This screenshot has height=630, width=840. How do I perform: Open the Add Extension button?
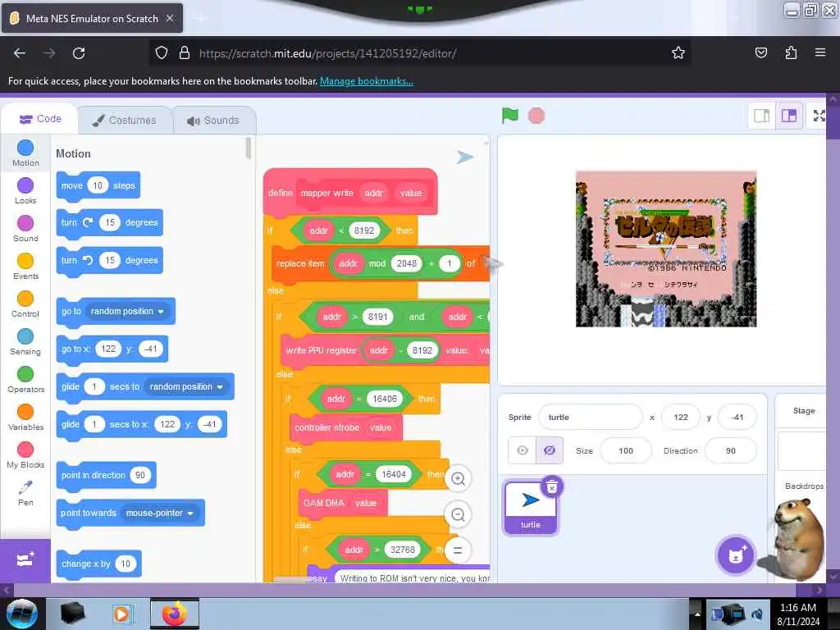click(25, 560)
